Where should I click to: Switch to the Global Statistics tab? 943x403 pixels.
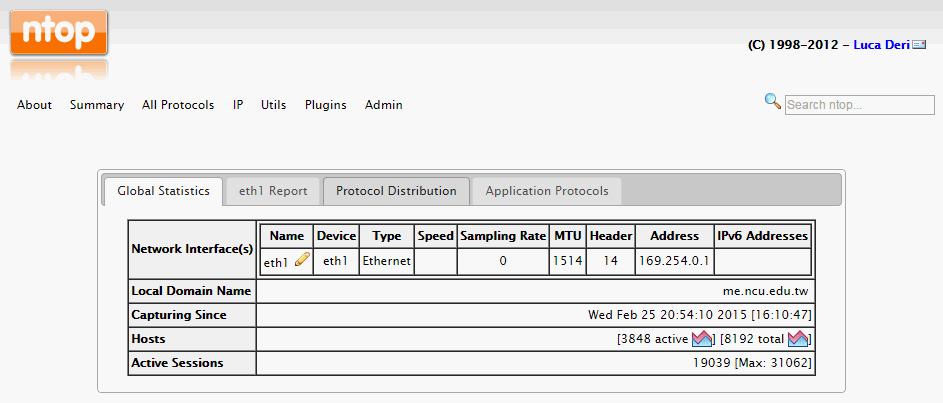[x=163, y=191]
